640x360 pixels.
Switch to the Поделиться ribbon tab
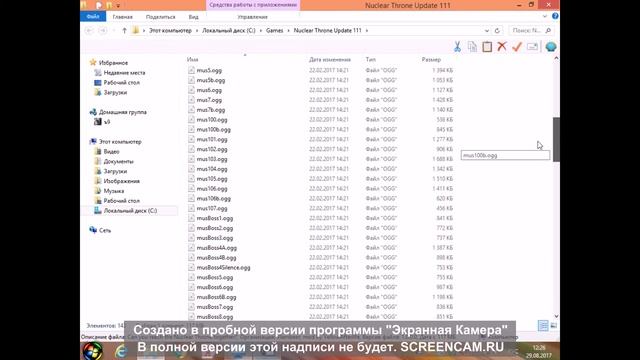[160, 17]
